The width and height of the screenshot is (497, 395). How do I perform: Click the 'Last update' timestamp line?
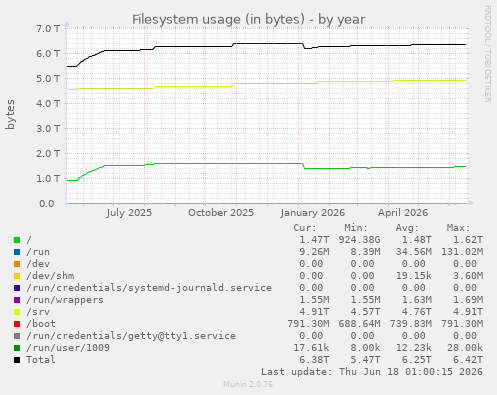point(372,372)
